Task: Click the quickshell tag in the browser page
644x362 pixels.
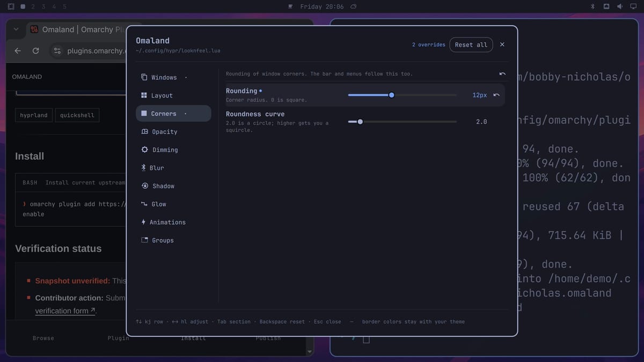Action: click(77, 115)
